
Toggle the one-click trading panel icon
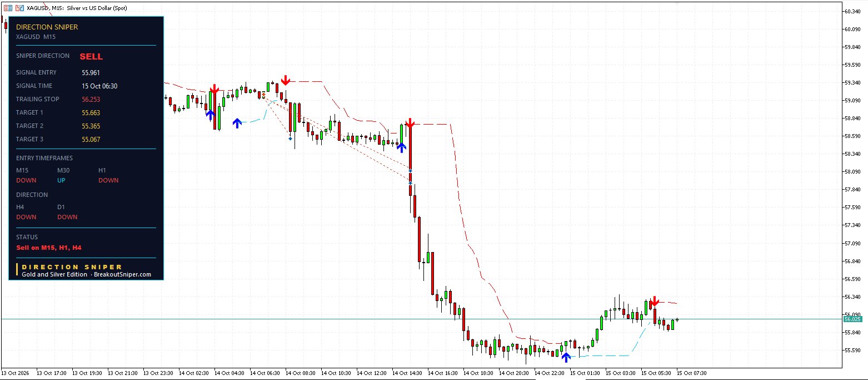(x=8, y=8)
